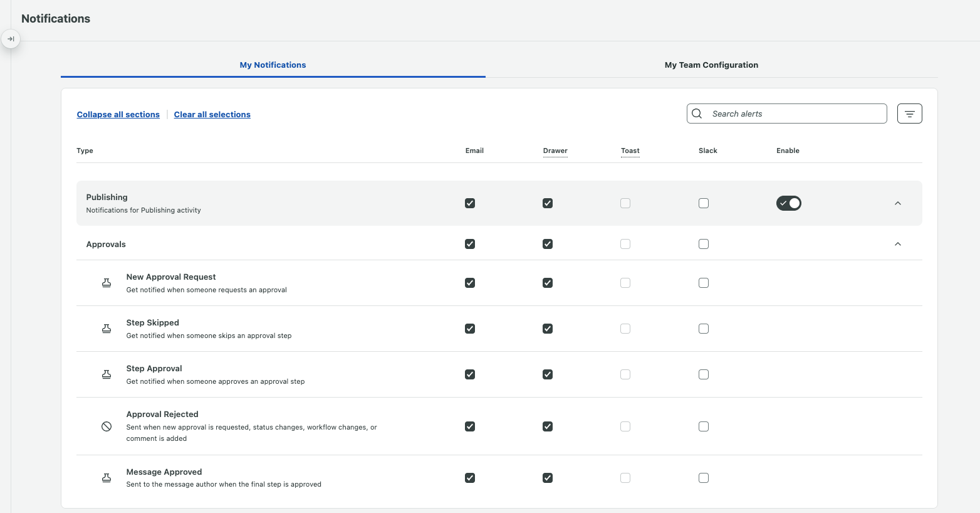This screenshot has height=513, width=980.
Task: Collapse the Approvals section chevron
Action: click(x=897, y=244)
